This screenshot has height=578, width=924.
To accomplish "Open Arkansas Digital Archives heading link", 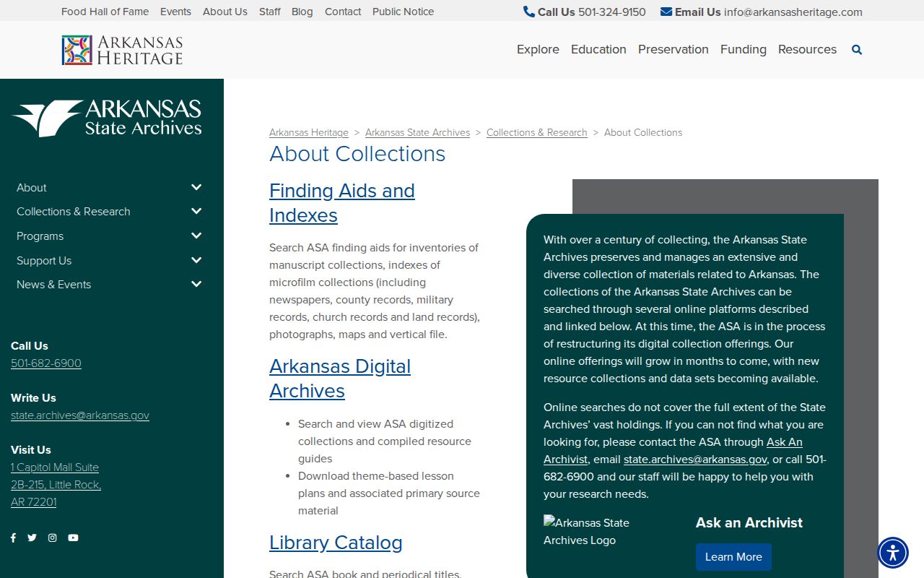I will pos(340,379).
